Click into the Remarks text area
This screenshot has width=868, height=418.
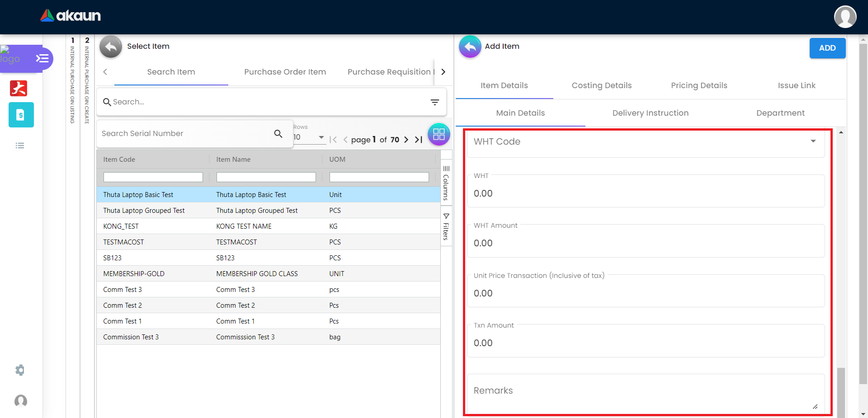click(x=645, y=391)
